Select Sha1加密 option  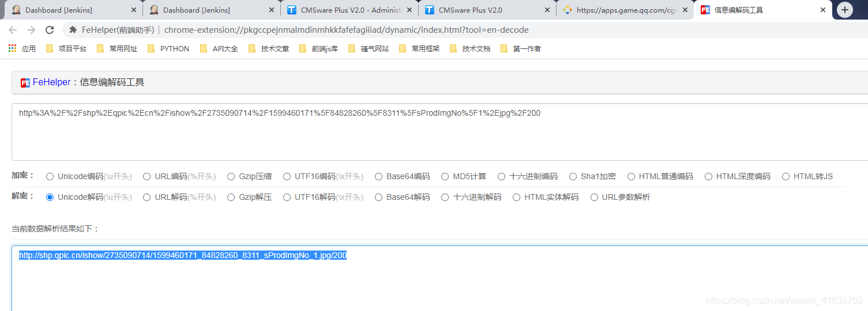[x=573, y=177]
